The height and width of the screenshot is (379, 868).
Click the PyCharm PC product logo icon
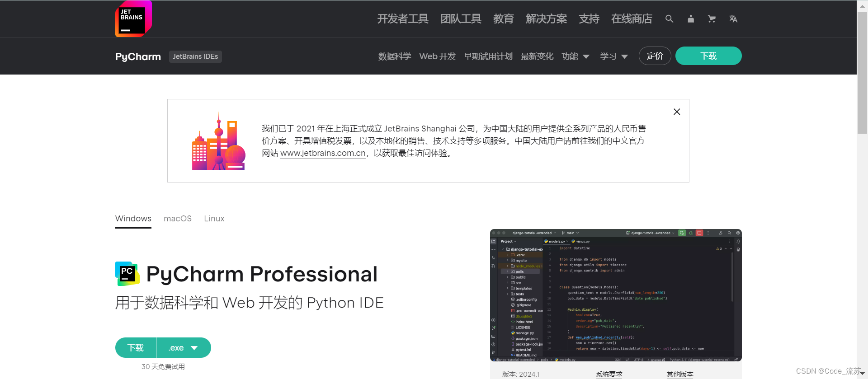pos(127,274)
